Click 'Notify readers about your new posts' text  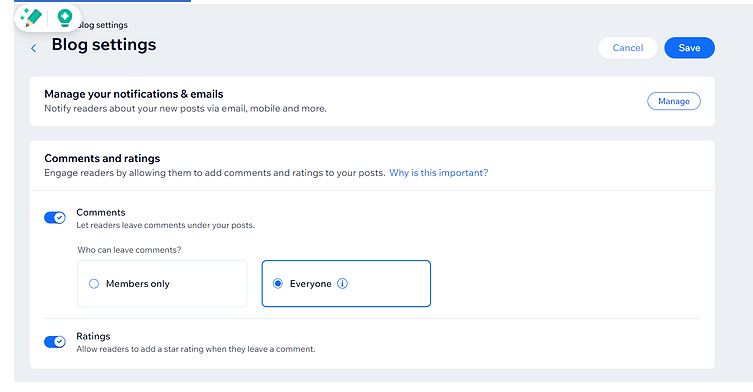(185, 109)
